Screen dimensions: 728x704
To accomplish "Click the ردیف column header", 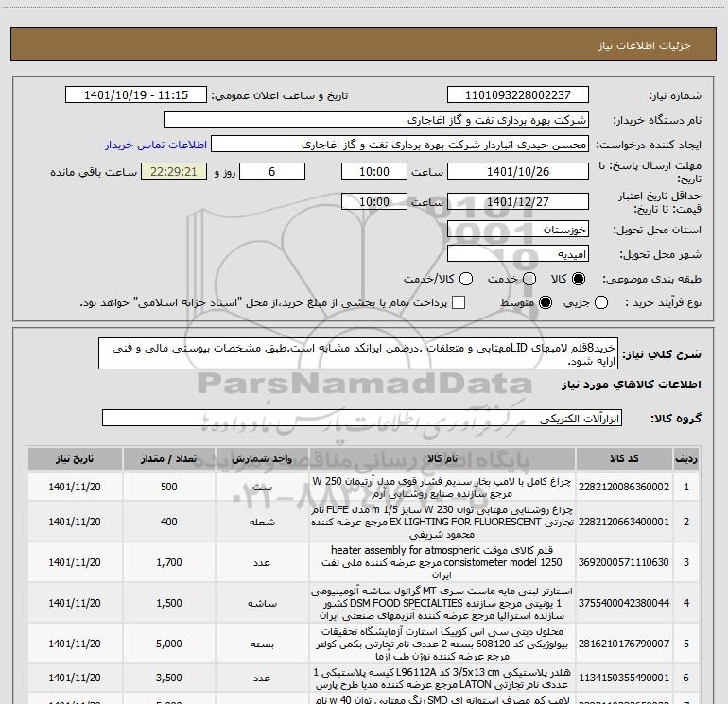I will (686, 458).
